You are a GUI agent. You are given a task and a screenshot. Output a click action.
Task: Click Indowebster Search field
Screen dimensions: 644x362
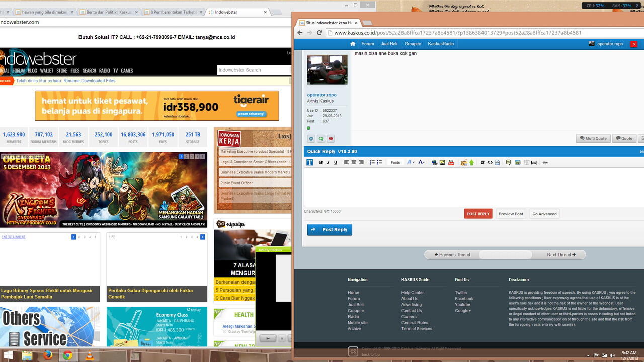click(x=254, y=70)
